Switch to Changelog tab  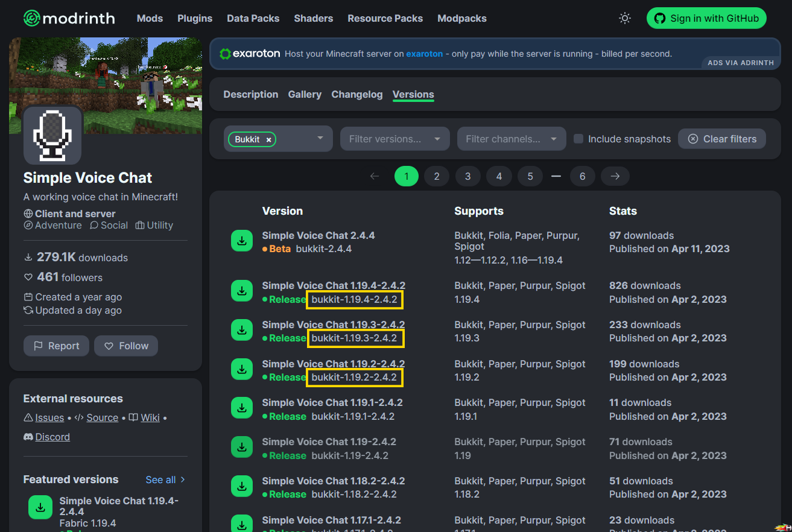coord(357,94)
